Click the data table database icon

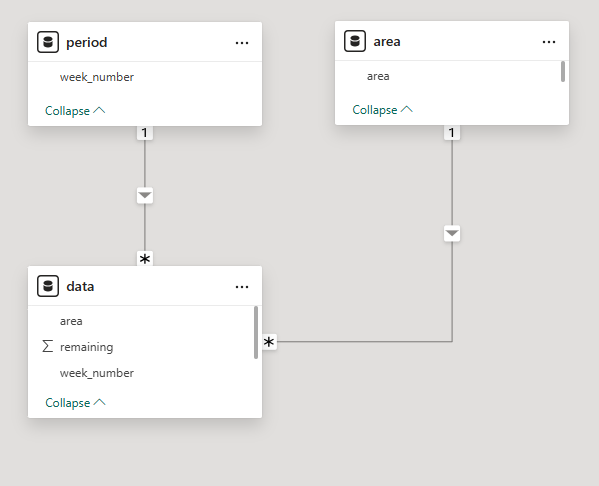click(x=48, y=286)
